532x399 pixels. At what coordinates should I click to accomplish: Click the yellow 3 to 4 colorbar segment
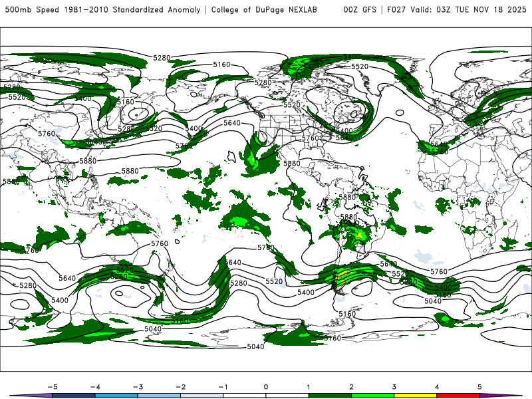pos(415,396)
